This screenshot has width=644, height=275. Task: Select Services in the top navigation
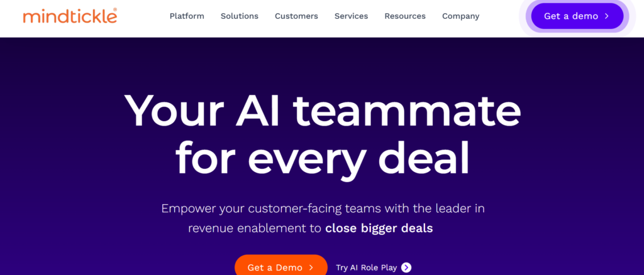[x=351, y=16]
